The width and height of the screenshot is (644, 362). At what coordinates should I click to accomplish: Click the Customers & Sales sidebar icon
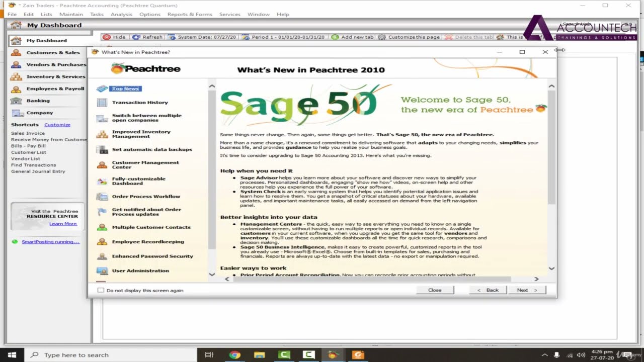click(17, 52)
